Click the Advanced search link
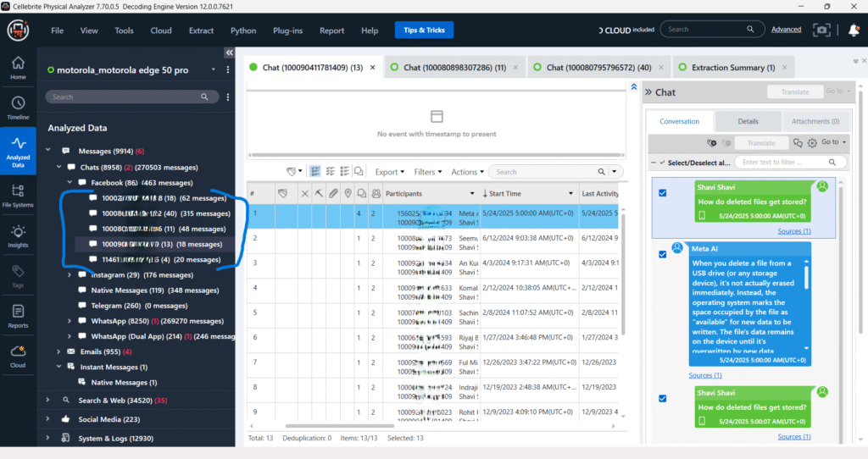The width and height of the screenshot is (868, 459). coord(786,30)
